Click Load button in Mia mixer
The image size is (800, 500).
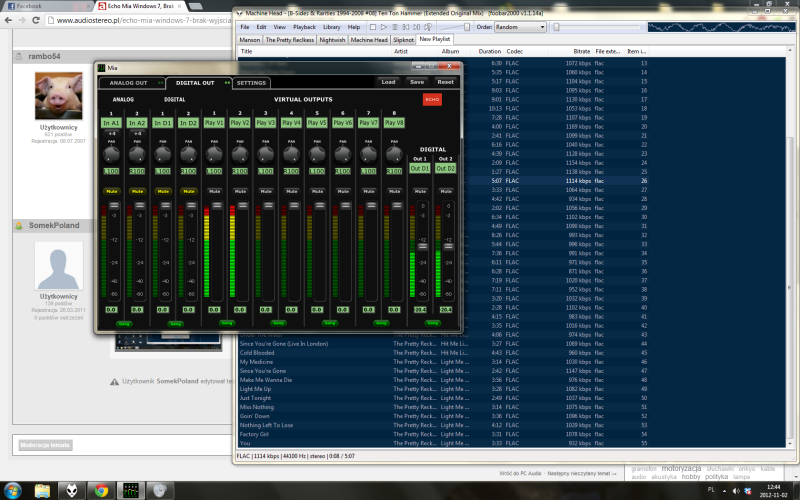click(388, 82)
